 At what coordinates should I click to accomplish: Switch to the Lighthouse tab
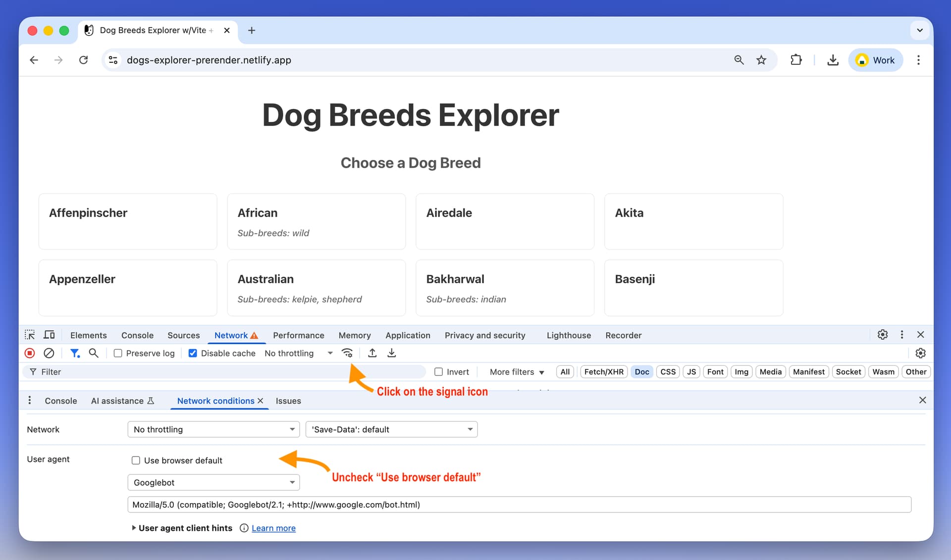click(x=569, y=335)
